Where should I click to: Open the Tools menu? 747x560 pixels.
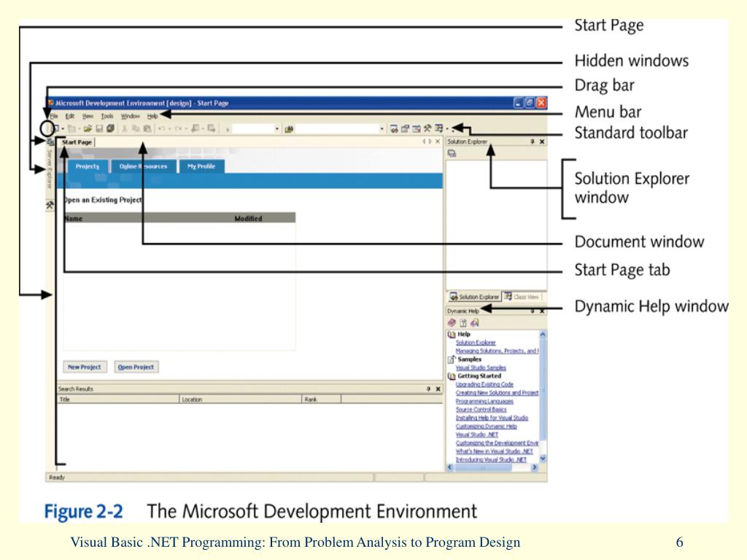pyautogui.click(x=107, y=116)
